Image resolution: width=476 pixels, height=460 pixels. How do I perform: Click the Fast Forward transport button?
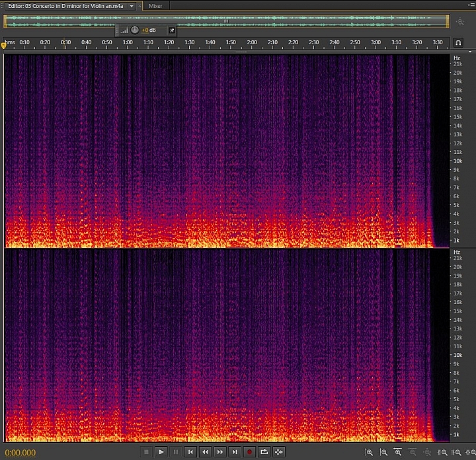(219, 452)
